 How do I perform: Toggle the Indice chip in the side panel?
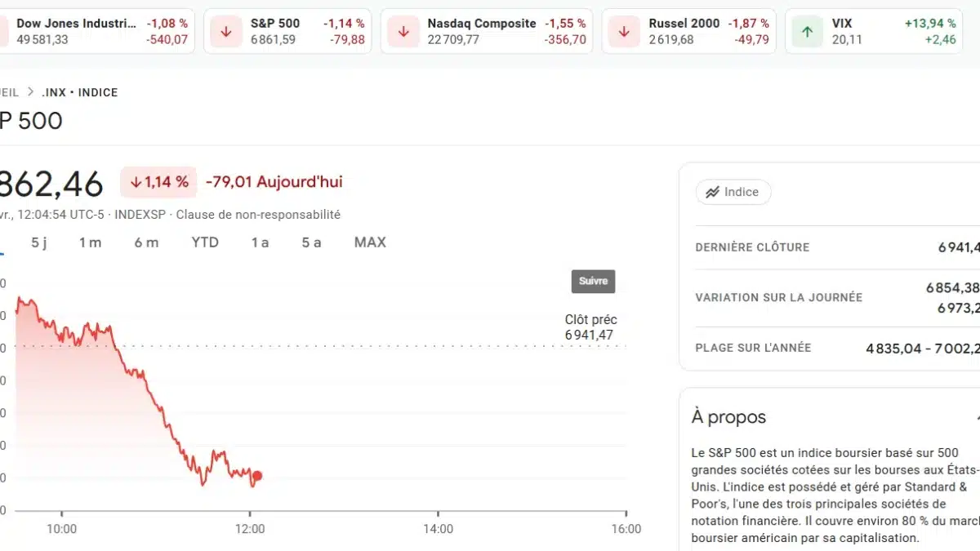pyautogui.click(x=733, y=192)
